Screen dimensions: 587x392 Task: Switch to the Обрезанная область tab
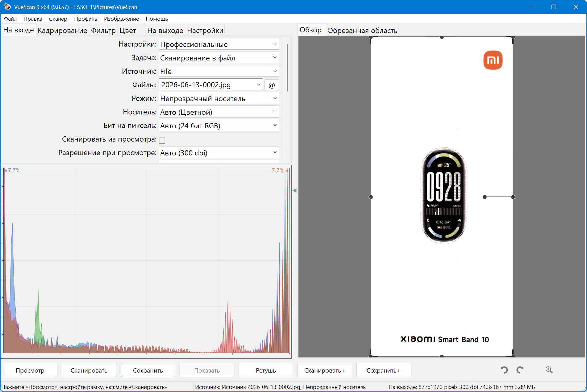pos(362,31)
